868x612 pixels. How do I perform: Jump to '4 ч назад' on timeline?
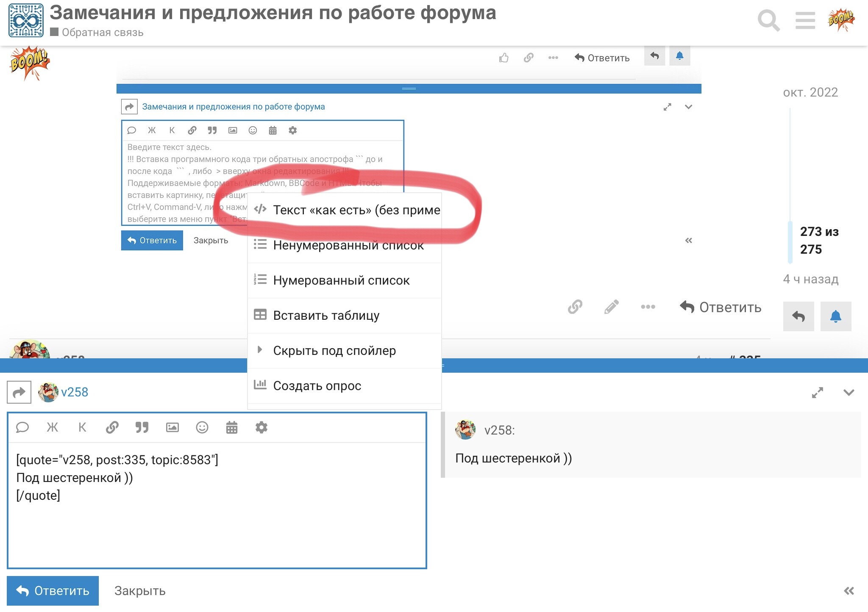(x=811, y=280)
